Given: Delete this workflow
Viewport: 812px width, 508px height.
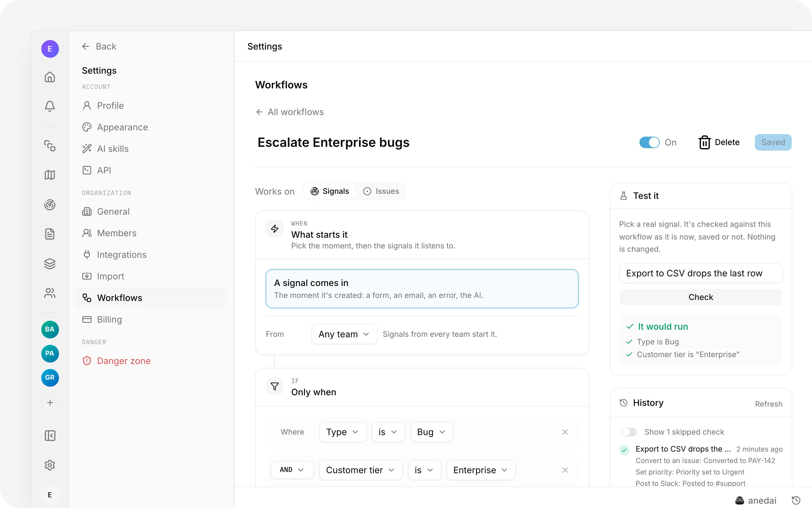Looking at the screenshot, I should [x=719, y=142].
